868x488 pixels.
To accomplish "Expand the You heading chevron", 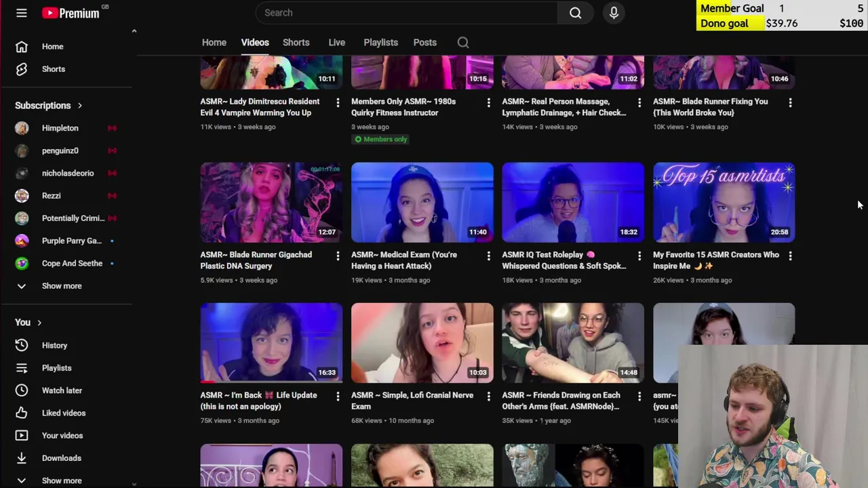I will click(x=39, y=323).
